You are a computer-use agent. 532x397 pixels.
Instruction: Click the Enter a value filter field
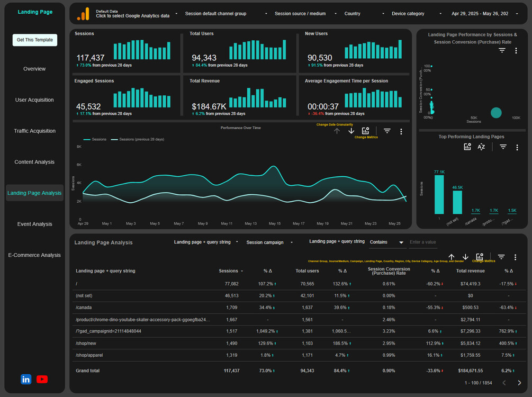coord(423,242)
